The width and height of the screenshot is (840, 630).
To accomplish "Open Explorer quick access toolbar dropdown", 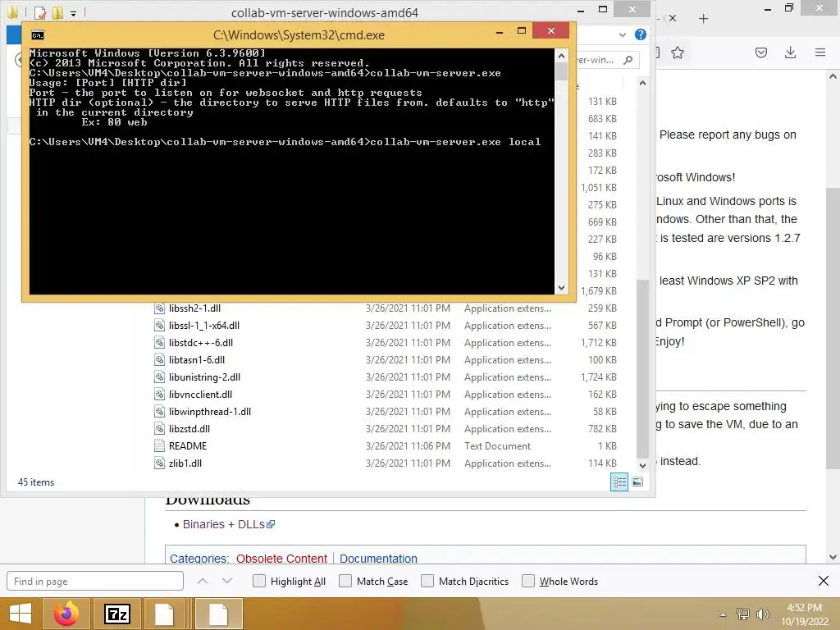I will [x=73, y=13].
